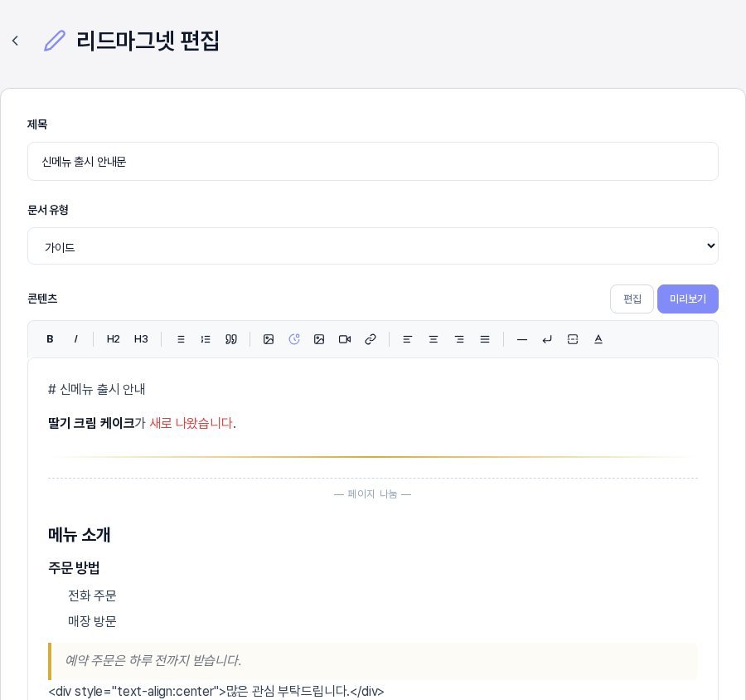
Task: Toggle bold formatting in the editor toolbar
Action: [x=50, y=339]
